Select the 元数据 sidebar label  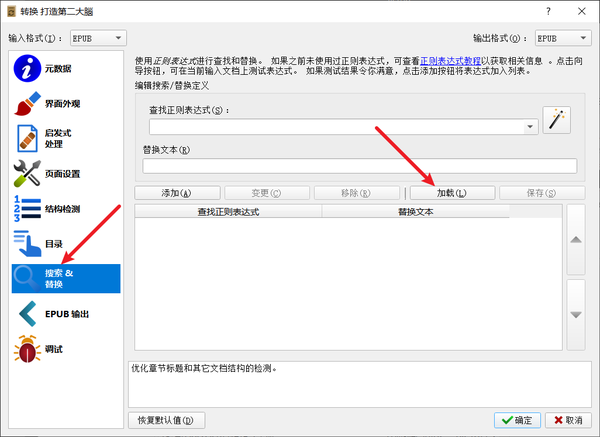click(58, 68)
